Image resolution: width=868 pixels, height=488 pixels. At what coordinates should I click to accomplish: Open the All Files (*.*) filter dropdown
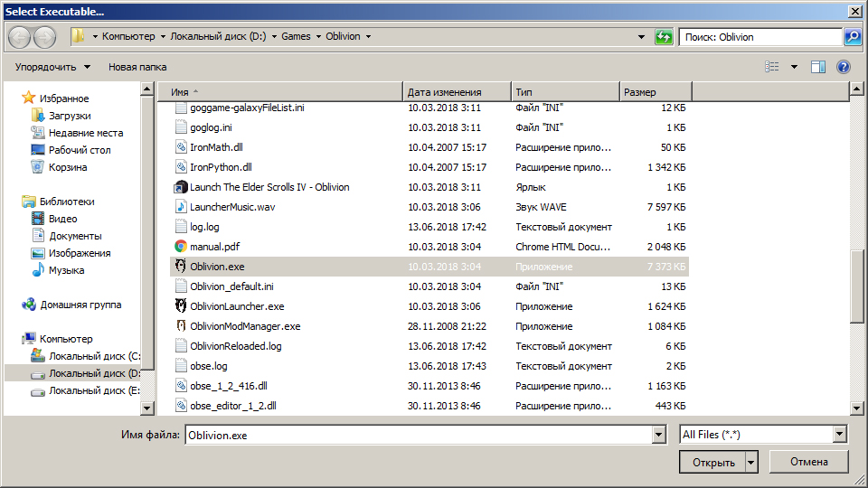[x=839, y=435]
